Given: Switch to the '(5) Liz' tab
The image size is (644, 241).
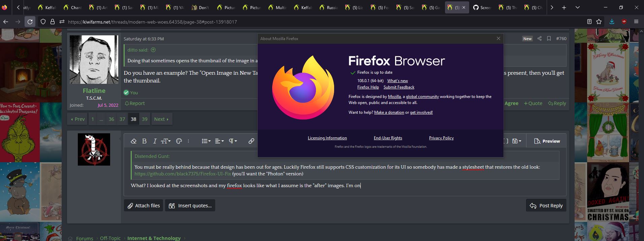Looking at the screenshot, I should tap(354, 7).
